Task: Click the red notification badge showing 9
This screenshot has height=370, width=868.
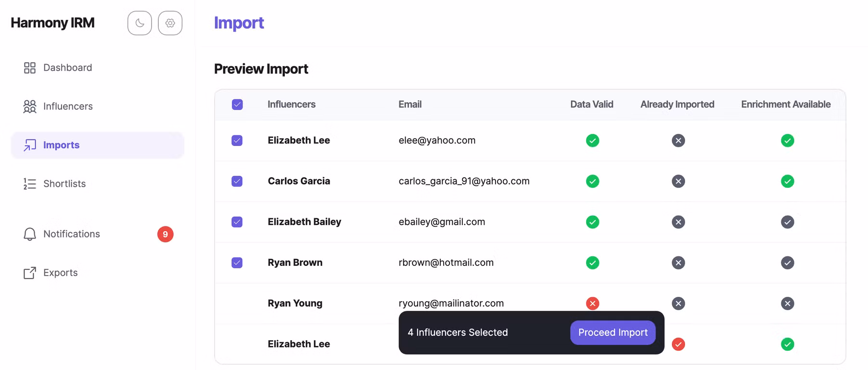Action: pyautogui.click(x=166, y=234)
